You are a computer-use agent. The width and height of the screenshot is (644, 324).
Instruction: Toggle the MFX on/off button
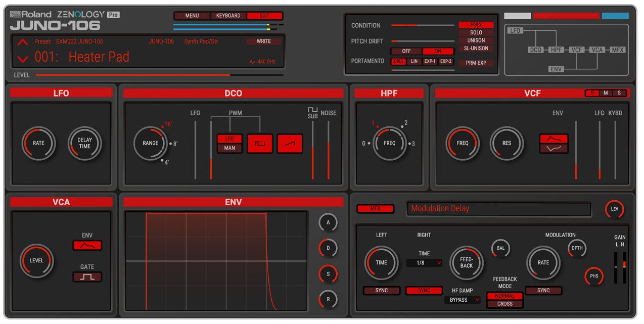pos(376,209)
